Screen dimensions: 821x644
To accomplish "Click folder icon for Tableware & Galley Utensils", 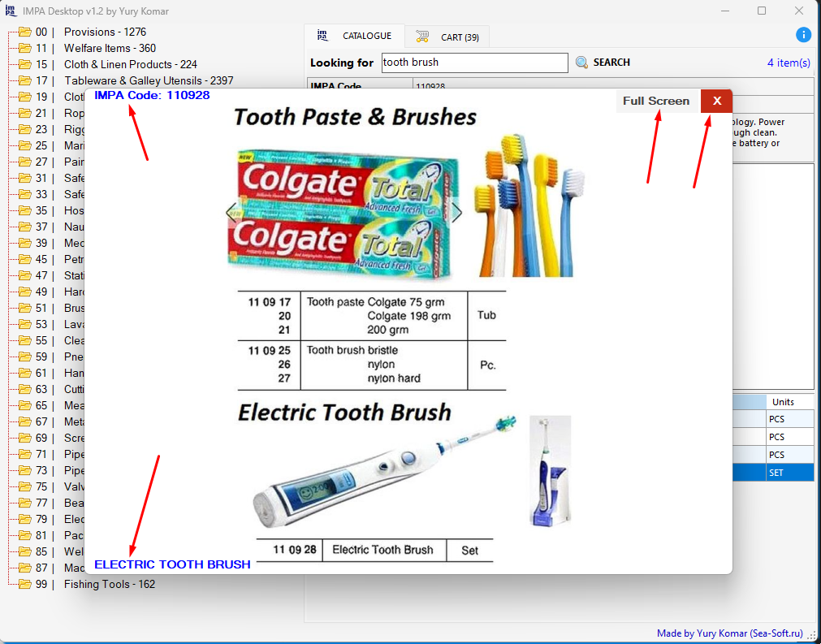I will 24,80.
